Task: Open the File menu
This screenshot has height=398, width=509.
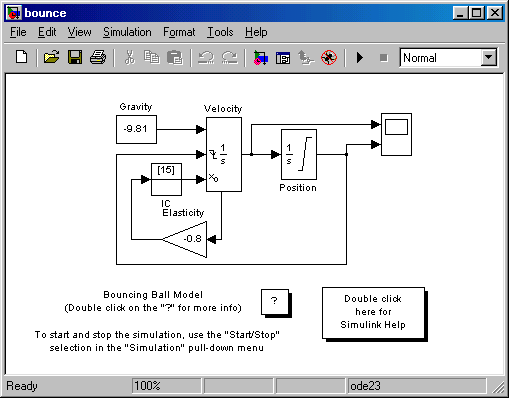Action: (x=18, y=32)
